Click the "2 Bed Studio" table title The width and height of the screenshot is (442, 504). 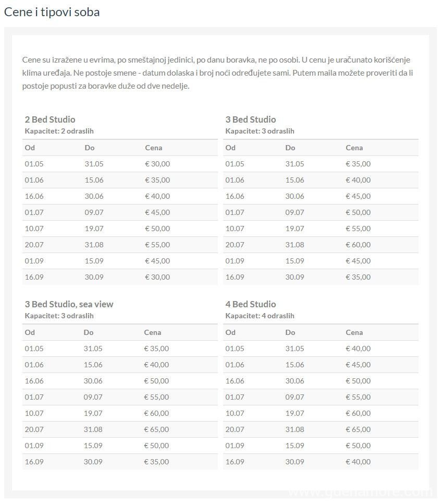(x=50, y=119)
